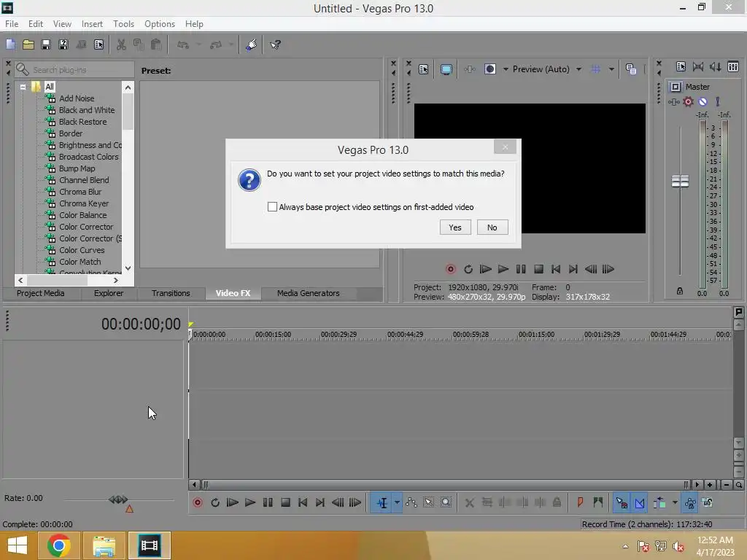This screenshot has height=560, width=747.
Task: Open the Overlays dropdown arrow in preview
Action: click(x=611, y=69)
